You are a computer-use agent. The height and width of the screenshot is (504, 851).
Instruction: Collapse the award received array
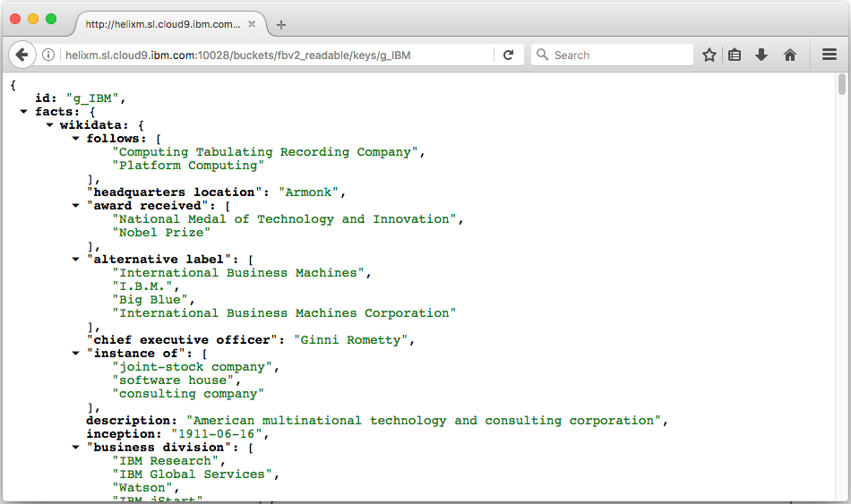pos(75,206)
